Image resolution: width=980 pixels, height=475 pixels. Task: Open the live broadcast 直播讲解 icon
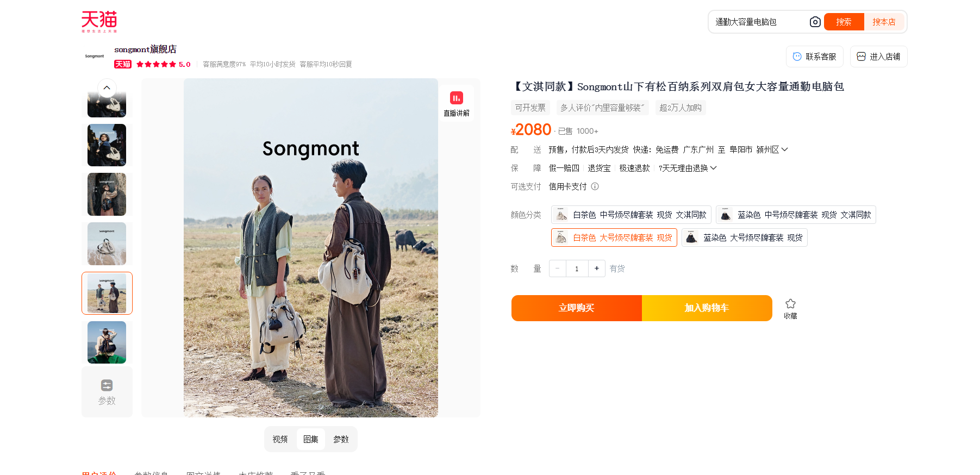click(456, 103)
